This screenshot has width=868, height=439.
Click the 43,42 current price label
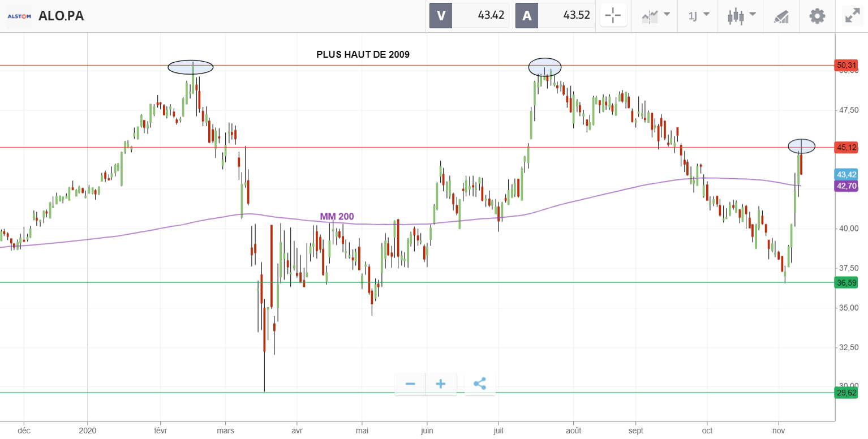pyautogui.click(x=846, y=174)
